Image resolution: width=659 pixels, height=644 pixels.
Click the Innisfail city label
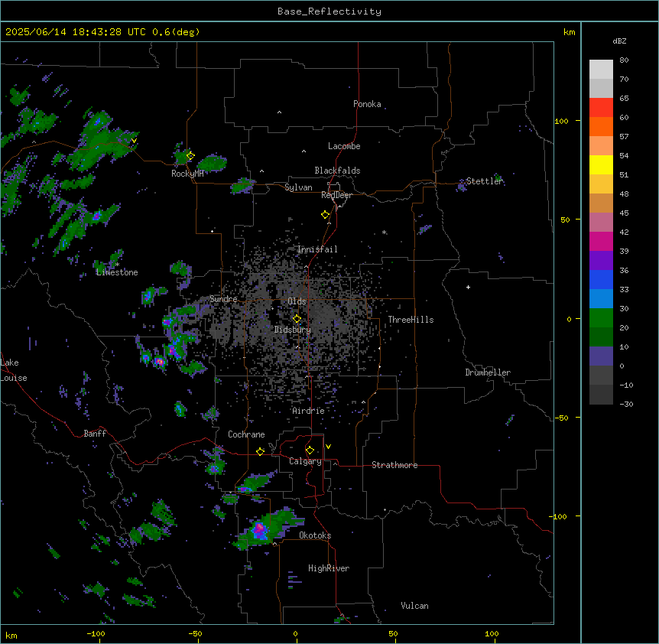click(x=317, y=249)
